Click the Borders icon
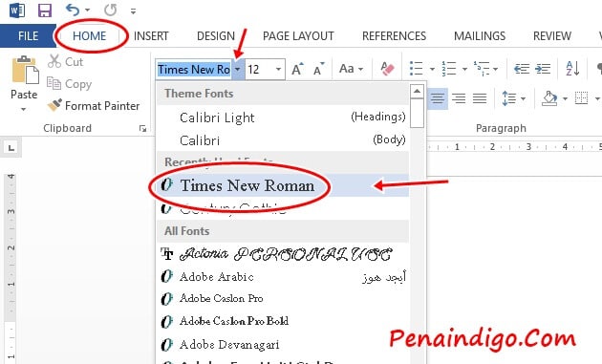The height and width of the screenshot is (364, 602). 581,98
